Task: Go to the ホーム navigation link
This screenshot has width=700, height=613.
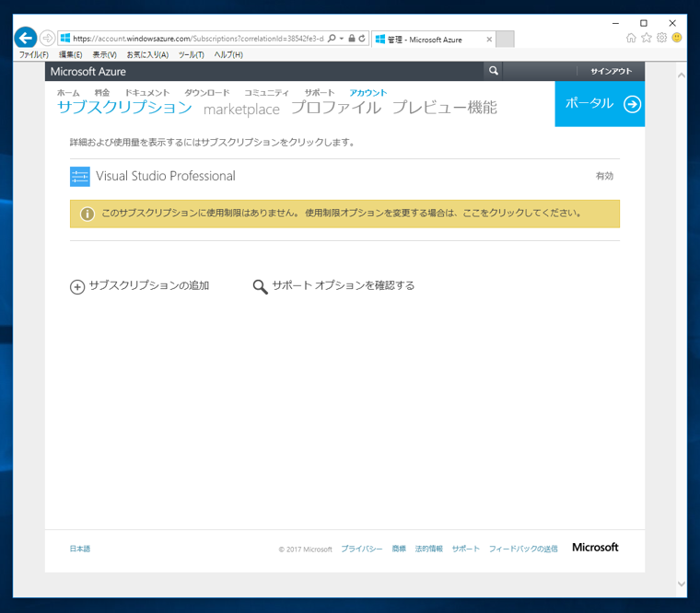Action: coord(68,93)
